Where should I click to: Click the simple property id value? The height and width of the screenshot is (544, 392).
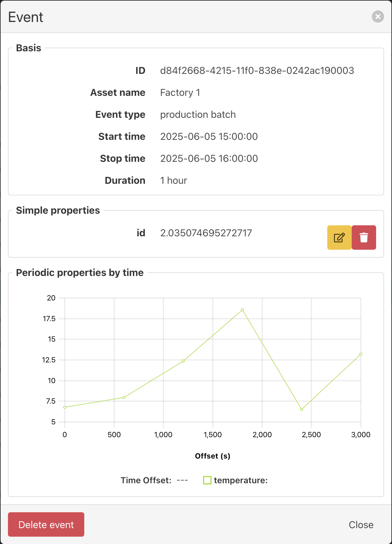(206, 233)
